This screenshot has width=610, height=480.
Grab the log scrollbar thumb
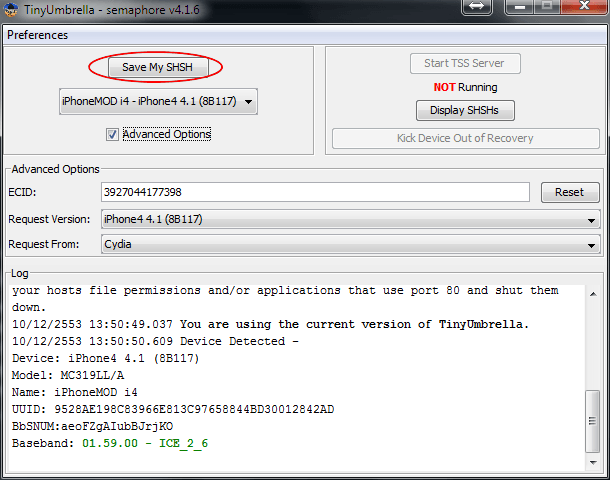[592, 422]
